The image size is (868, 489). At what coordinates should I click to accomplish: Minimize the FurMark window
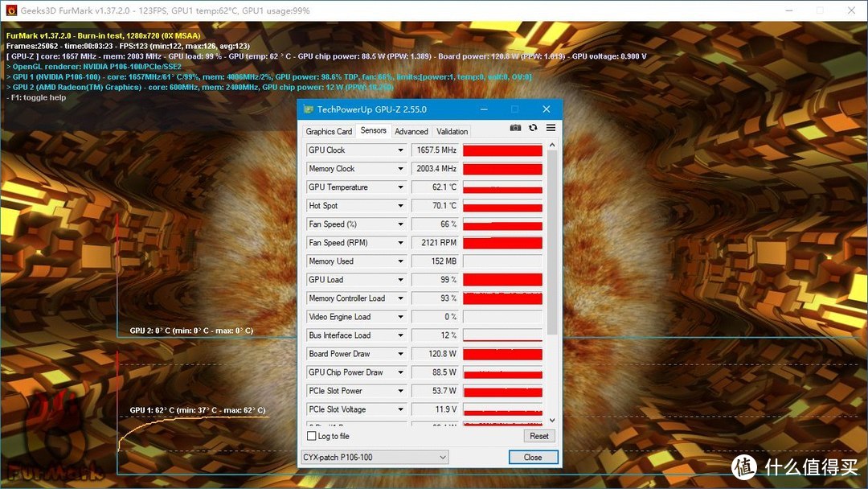(x=789, y=10)
